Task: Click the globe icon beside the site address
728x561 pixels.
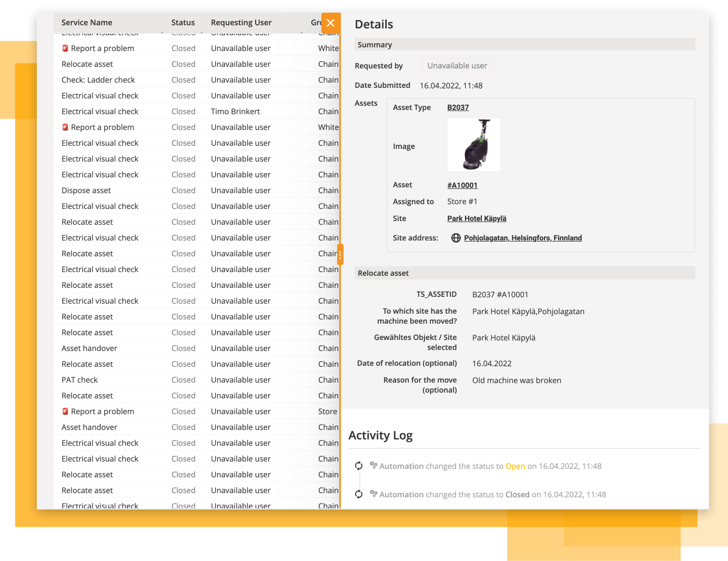Action: coord(456,238)
